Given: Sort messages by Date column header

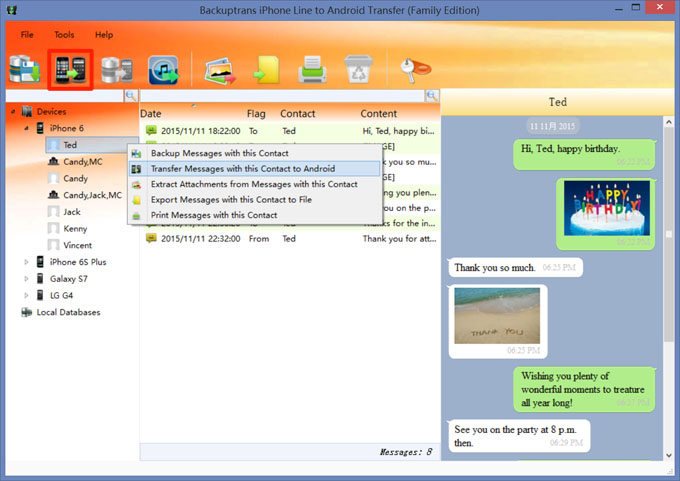Looking at the screenshot, I should 150,114.
